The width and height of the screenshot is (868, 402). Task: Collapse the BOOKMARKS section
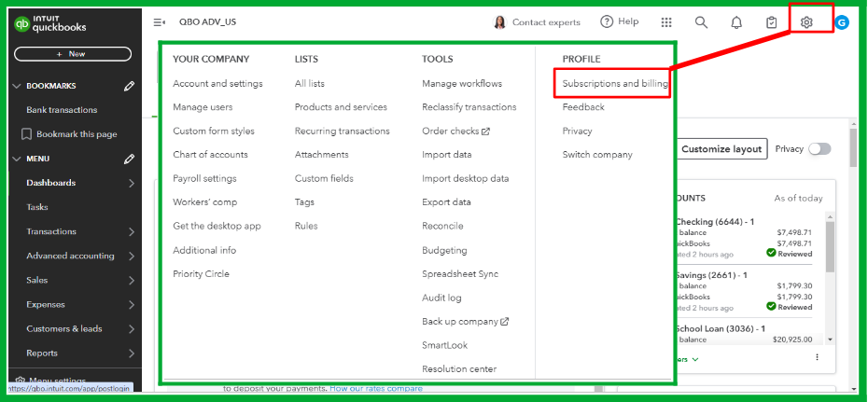[17, 86]
